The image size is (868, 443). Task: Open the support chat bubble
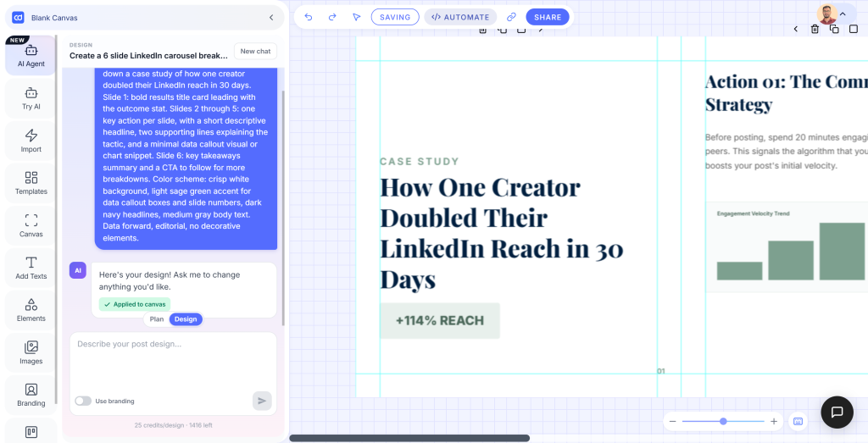(837, 412)
